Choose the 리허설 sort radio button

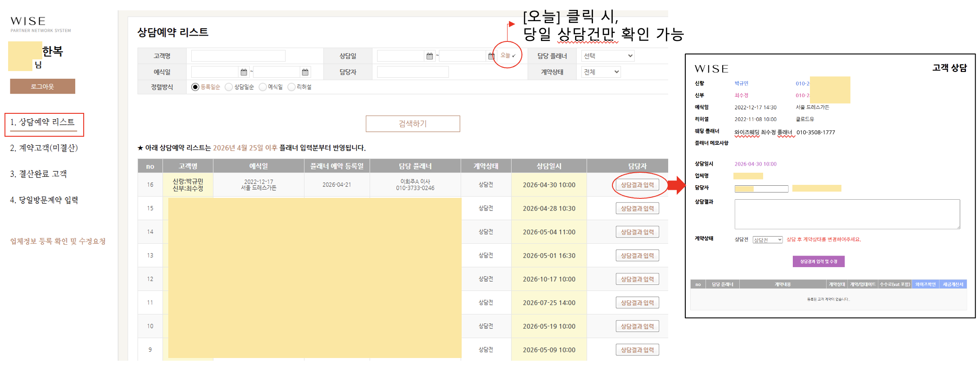point(292,87)
